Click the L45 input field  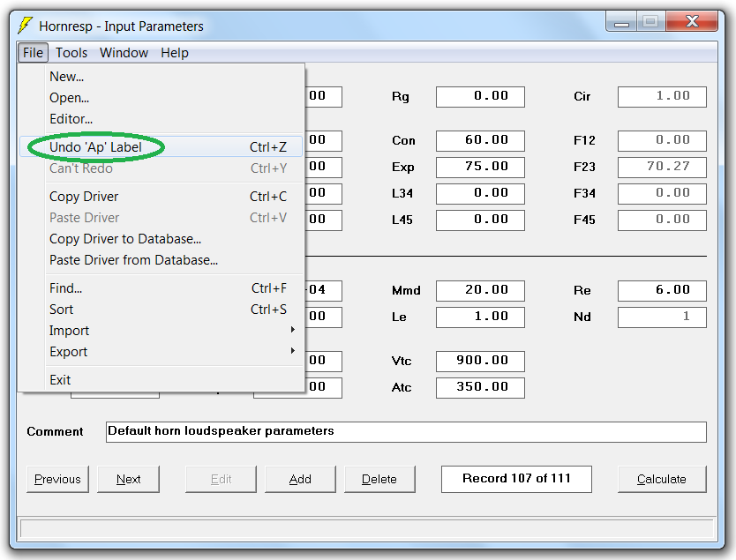pyautogui.click(x=480, y=220)
